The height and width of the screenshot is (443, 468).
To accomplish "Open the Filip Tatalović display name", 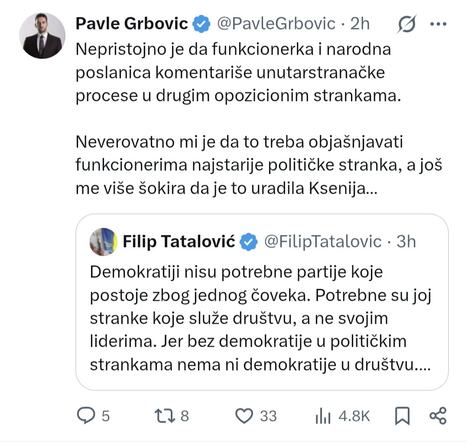I will 179,241.
